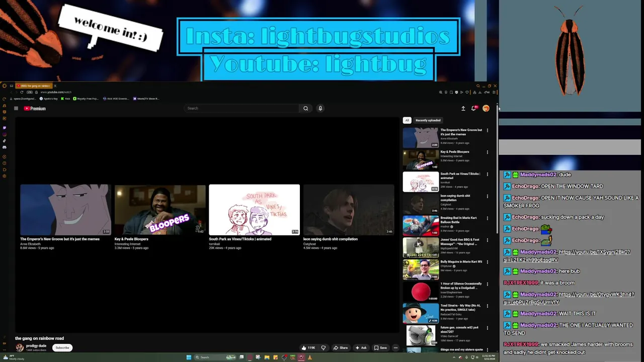The width and height of the screenshot is (644, 362).
Task: Click the www.youtube.com/watch address bar
Action: tap(56, 92)
